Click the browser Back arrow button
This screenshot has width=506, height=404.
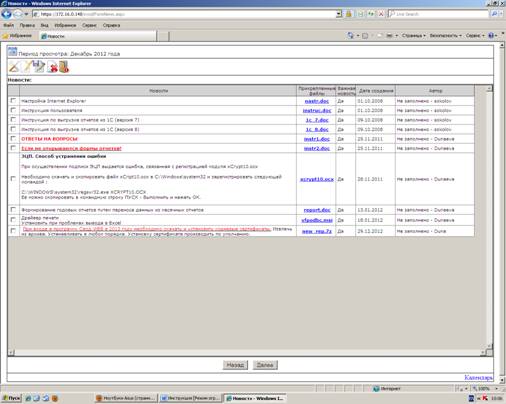pos(6,14)
